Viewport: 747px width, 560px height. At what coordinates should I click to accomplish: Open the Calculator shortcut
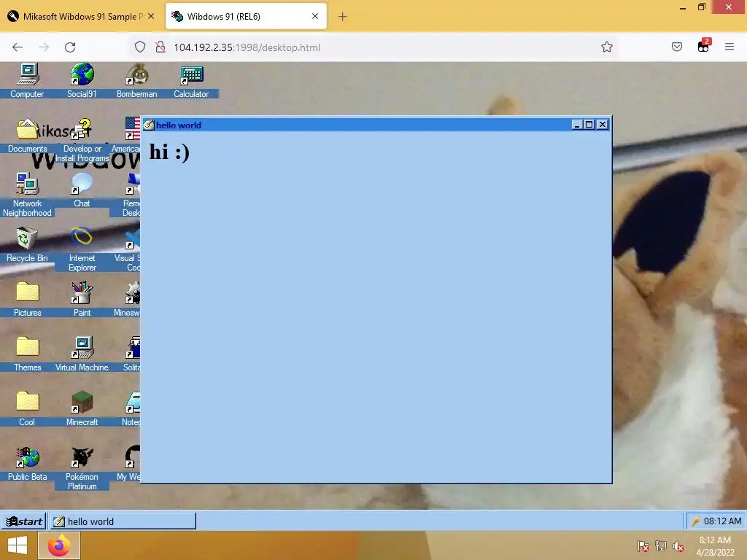(x=191, y=80)
